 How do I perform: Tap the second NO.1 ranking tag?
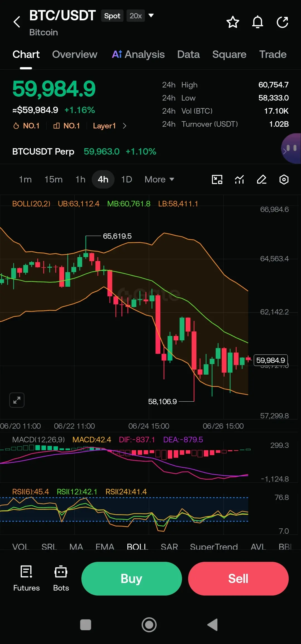67,126
